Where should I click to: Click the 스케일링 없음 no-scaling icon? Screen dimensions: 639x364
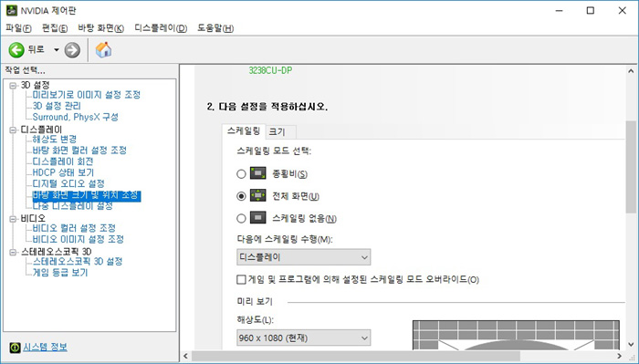pyautogui.click(x=258, y=217)
